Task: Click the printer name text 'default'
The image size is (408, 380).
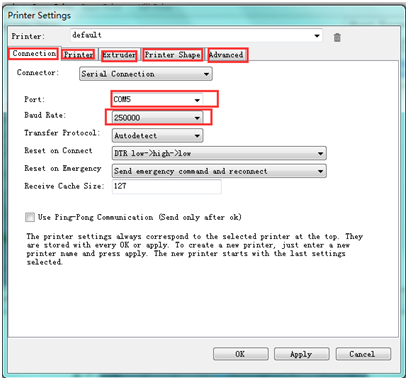Action: (x=87, y=35)
